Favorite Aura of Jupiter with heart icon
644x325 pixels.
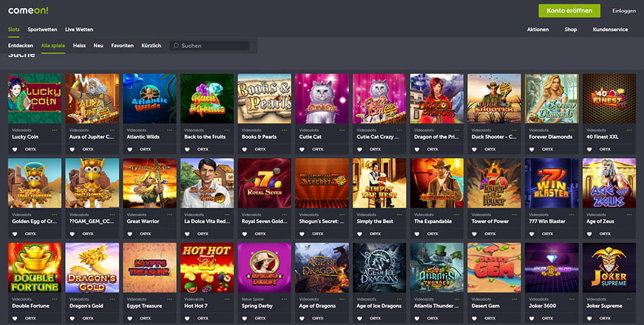(73, 149)
